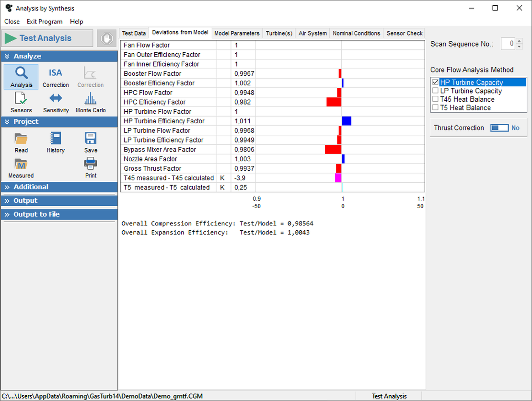Click the Scan Sequence No. input field
Image resolution: width=532 pixels, height=401 pixels.
pyautogui.click(x=508, y=44)
